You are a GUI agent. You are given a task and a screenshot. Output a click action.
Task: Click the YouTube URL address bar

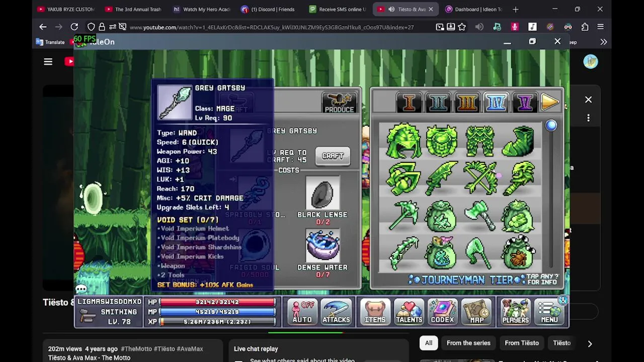click(272, 27)
